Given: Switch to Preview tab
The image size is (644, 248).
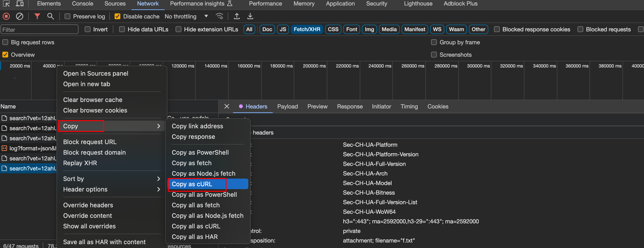Looking at the screenshot, I should click(317, 106).
